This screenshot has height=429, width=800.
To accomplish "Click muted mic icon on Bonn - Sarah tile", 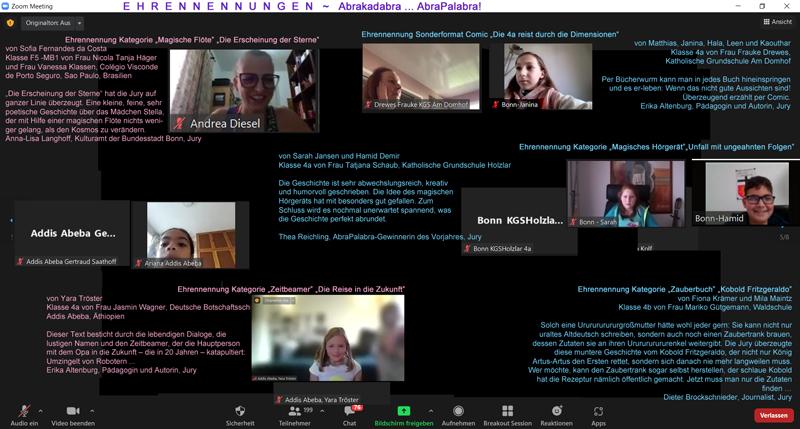I will (x=573, y=222).
